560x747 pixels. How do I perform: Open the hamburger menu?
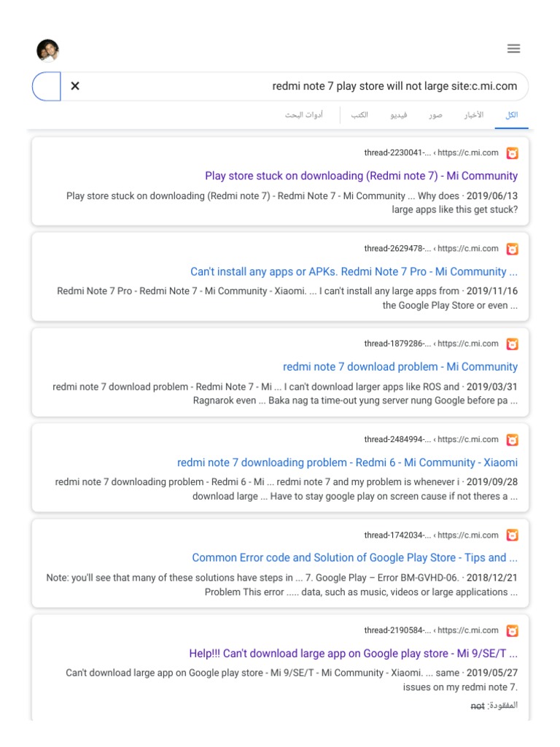pyautogui.click(x=513, y=49)
